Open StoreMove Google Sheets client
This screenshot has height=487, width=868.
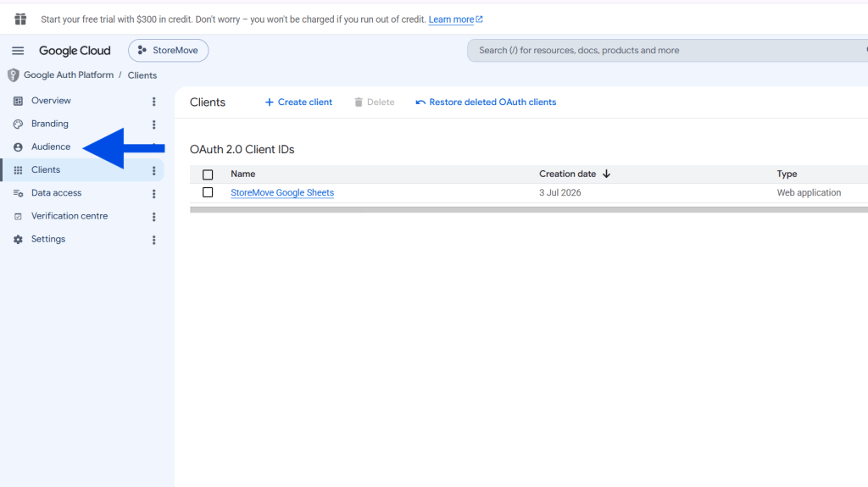pyautogui.click(x=282, y=192)
